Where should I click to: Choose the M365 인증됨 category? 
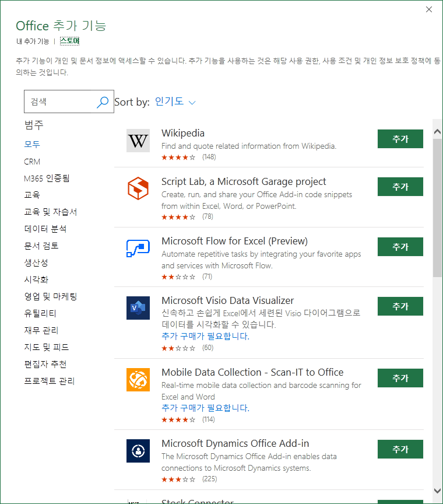pyautogui.click(x=47, y=178)
